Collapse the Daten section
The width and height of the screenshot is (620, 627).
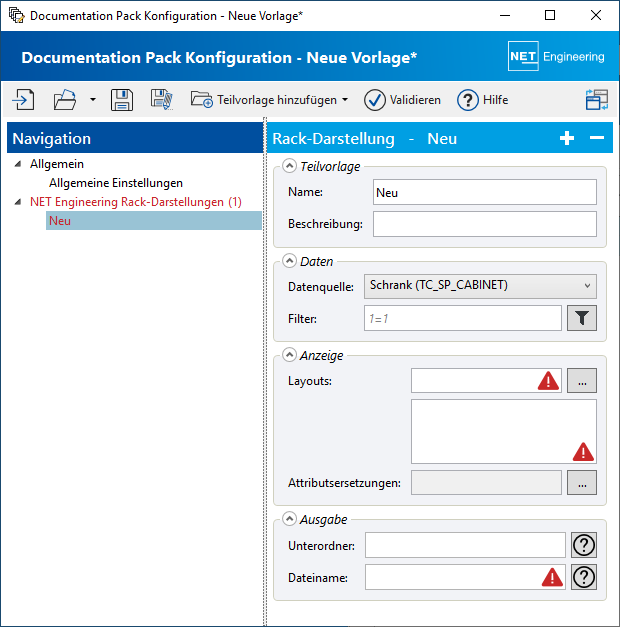(x=289, y=261)
